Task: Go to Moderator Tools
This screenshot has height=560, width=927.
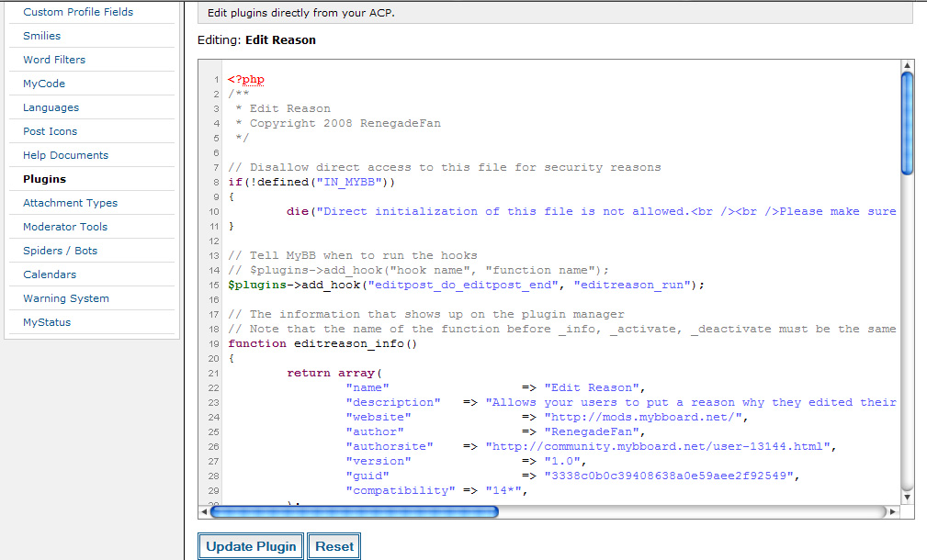Action: 65,227
